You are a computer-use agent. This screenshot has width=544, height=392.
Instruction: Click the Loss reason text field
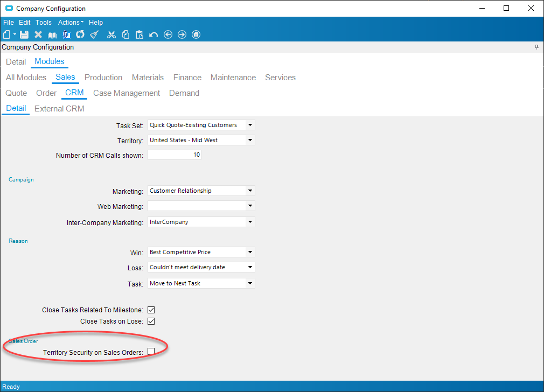click(197, 267)
